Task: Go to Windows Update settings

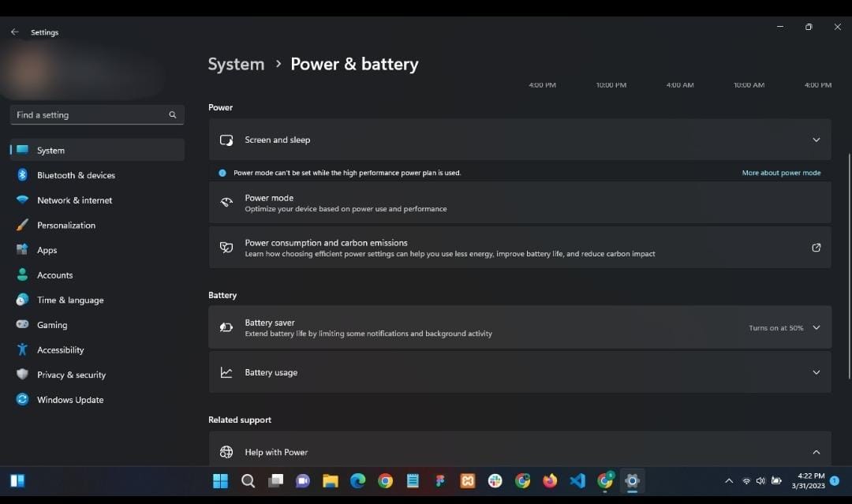Action: click(70, 400)
